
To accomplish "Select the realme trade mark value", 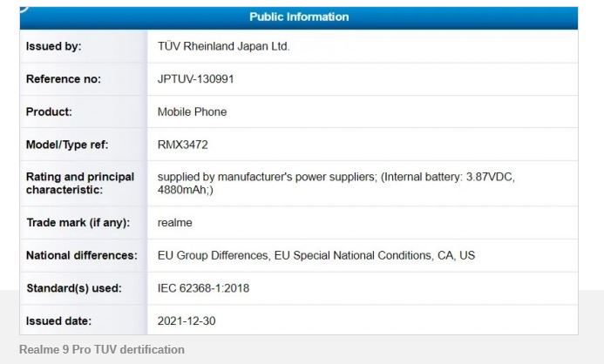I will point(174,223).
